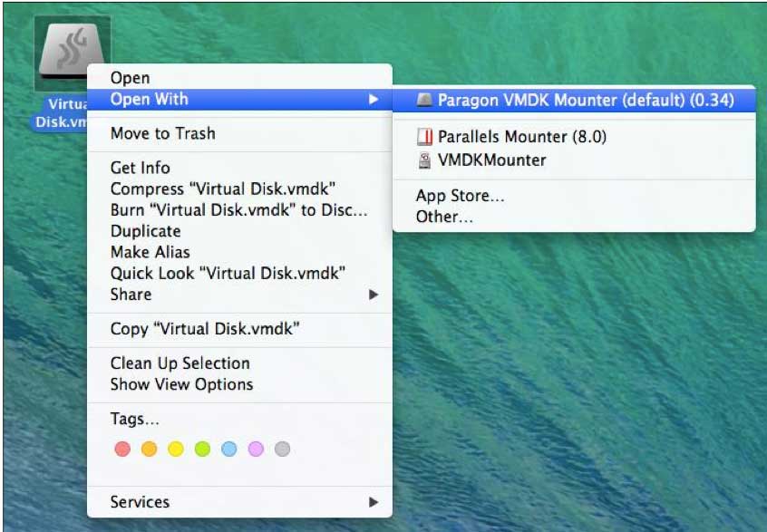Image resolution: width=767 pixels, height=532 pixels.
Task: Open the Services submenu
Action: pyautogui.click(x=239, y=502)
